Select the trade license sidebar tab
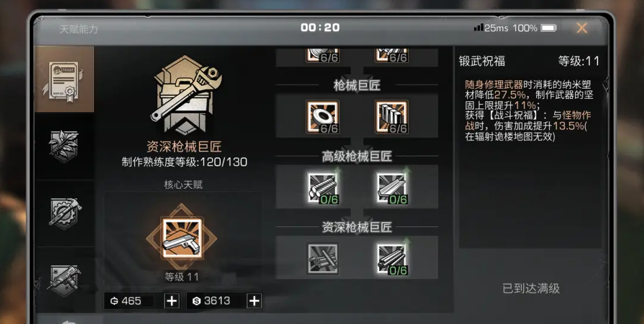 coord(65,78)
